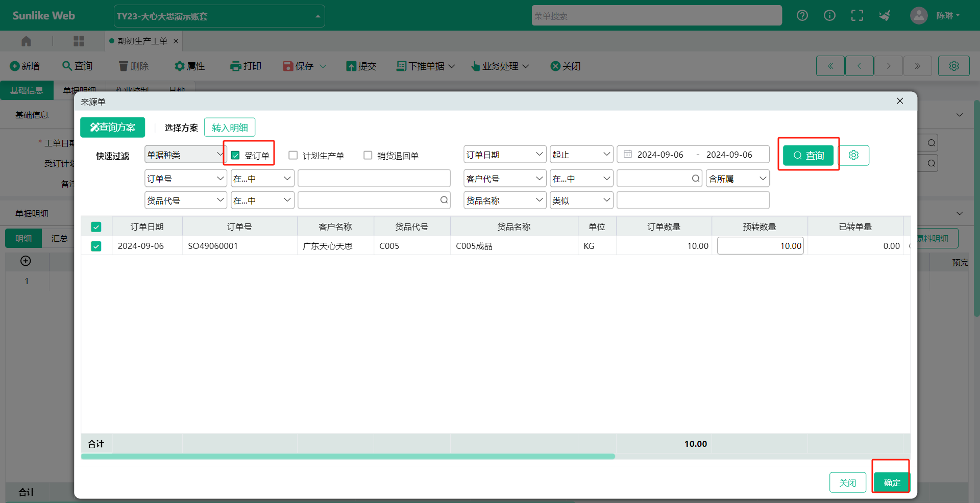
Task: Check the 销货退回单 checkbox
Action: click(367, 156)
